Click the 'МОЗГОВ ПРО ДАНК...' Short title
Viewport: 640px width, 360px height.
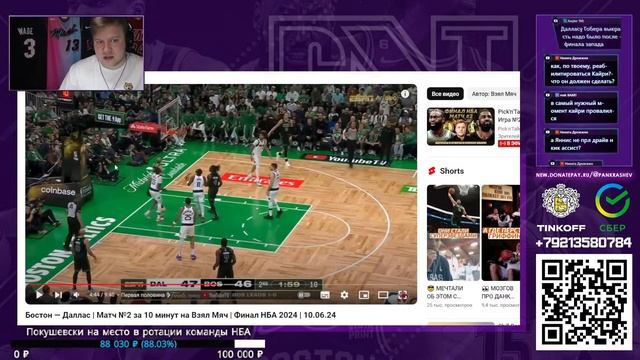tap(498, 292)
